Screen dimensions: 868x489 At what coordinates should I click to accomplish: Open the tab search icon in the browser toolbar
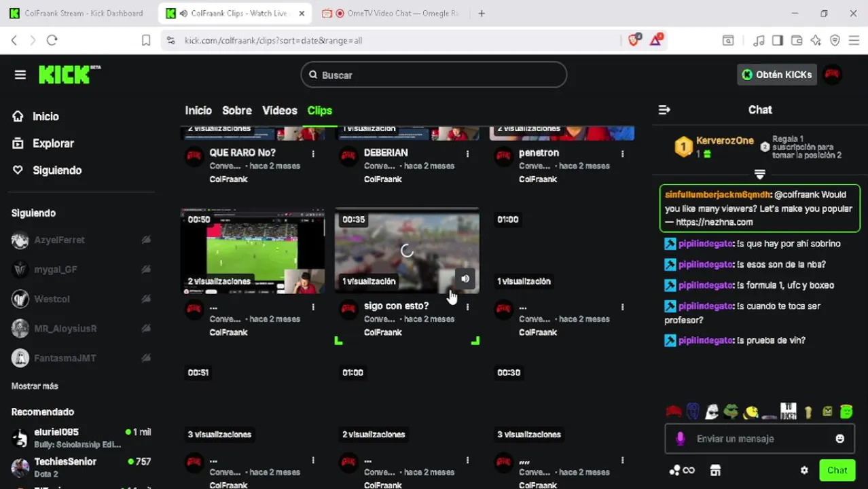tap(728, 41)
